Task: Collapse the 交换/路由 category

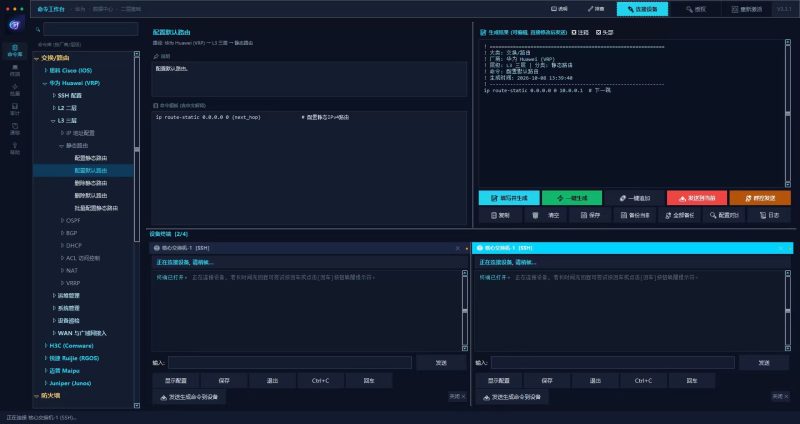Action: 36,58
